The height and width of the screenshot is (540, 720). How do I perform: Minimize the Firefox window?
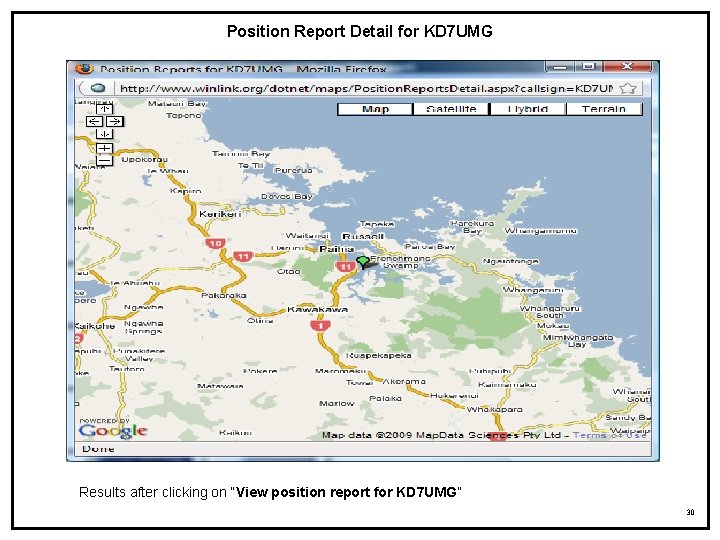[x=559, y=67]
